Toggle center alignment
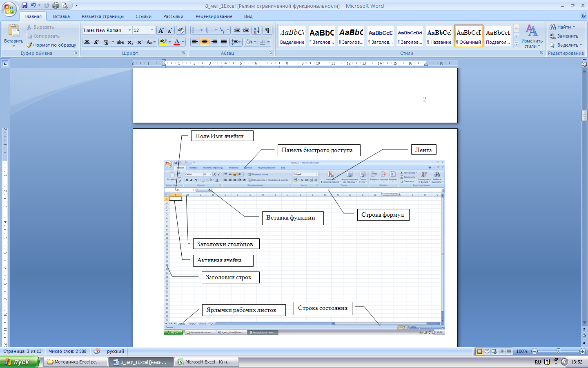588x368 pixels. (205, 42)
